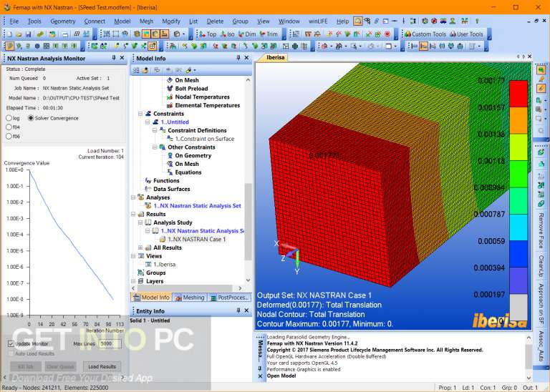Open Custom Tools toolbar menu
550x392 pixels.
click(x=425, y=34)
